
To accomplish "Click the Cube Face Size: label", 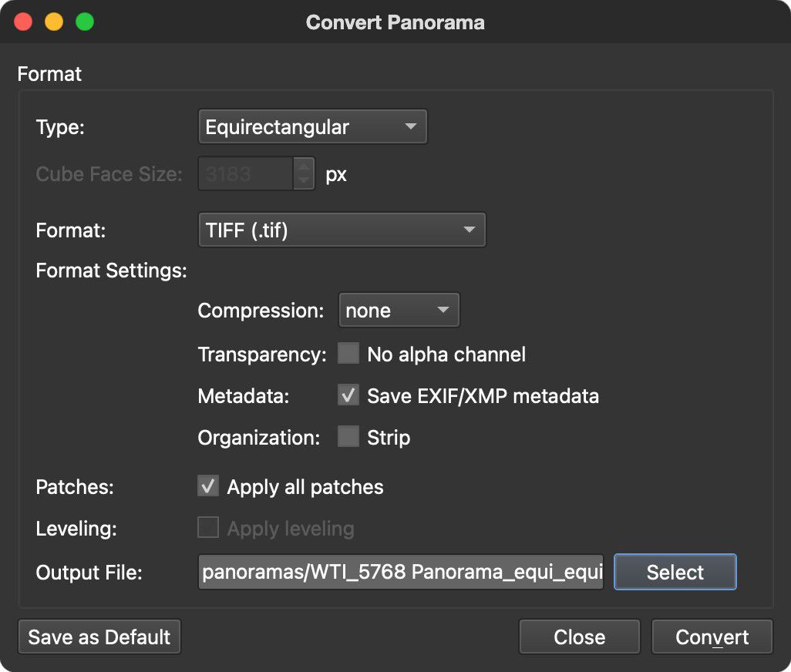I will pos(109,174).
